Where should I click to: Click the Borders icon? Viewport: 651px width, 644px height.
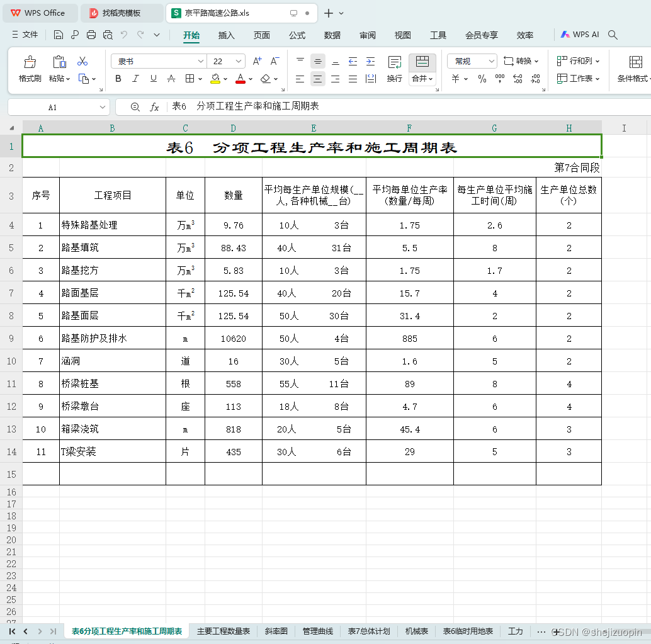(190, 79)
